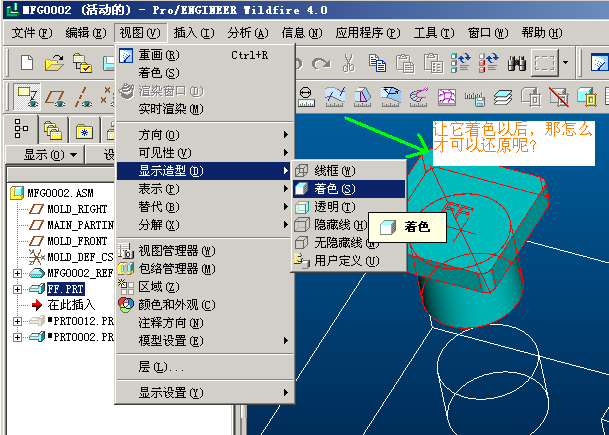Image resolution: width=609 pixels, height=435 pixels.
Task: Open the 工具(T) menu
Action: click(x=433, y=33)
